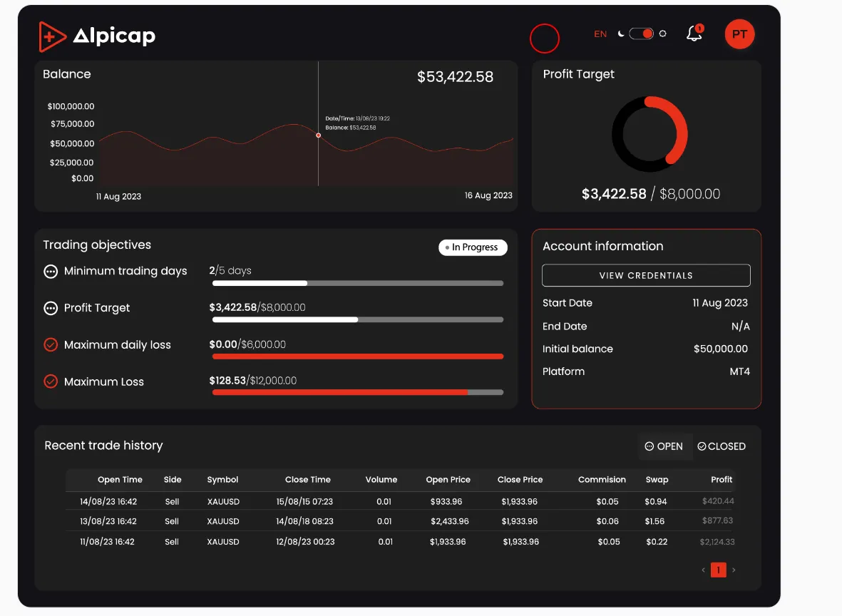The height and width of the screenshot is (616, 842).
Task: Switch to the OPEN trades tab
Action: (x=664, y=446)
